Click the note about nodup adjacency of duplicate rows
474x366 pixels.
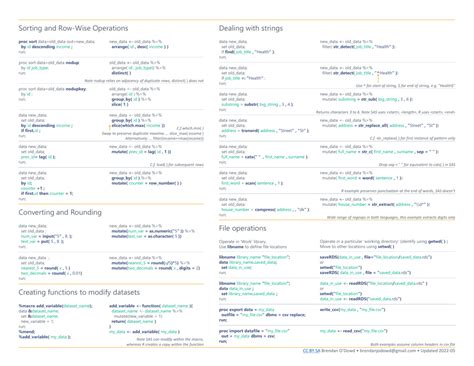tap(144, 81)
